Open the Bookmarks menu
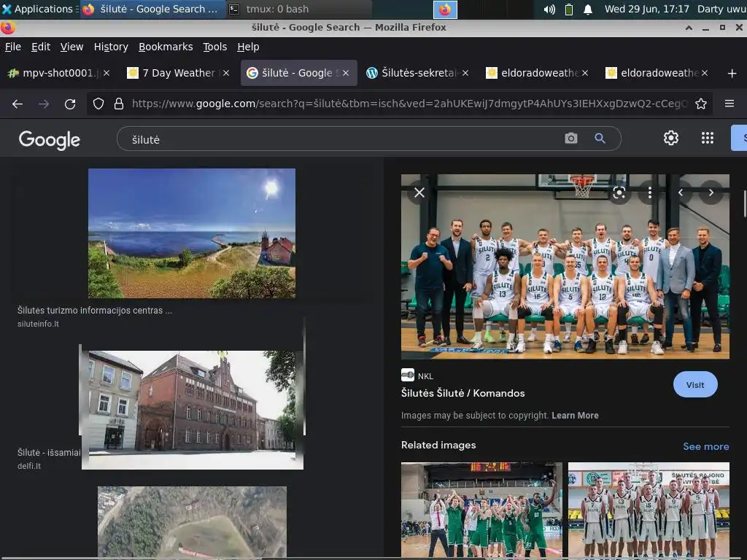 pos(166,47)
